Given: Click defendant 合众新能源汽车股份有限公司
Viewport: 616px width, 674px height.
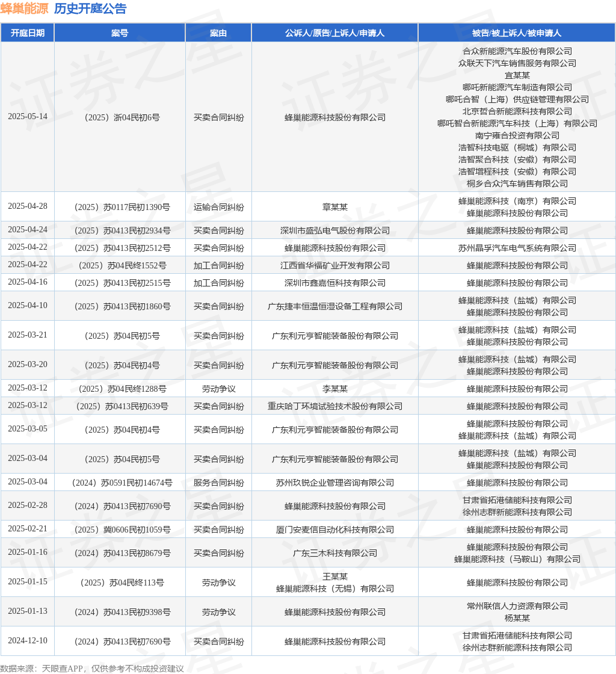Looking at the screenshot, I should tap(517, 51).
